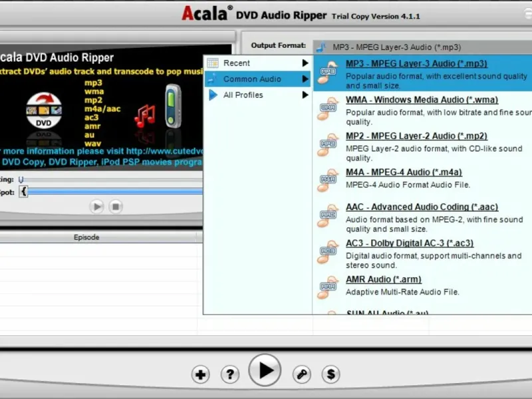Choose AC3 - Dolby Digital AC-3 (*.ac3)

pos(410,243)
